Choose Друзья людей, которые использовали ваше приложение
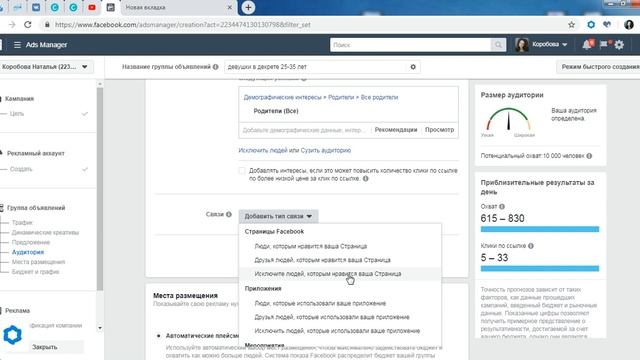Viewport: 640px width, 360px height. coord(332,317)
